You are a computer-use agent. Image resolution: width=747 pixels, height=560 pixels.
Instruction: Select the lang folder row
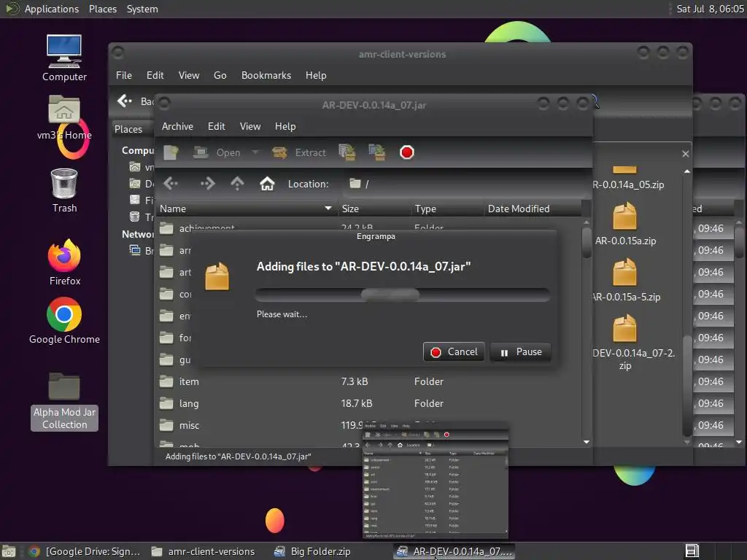369,403
